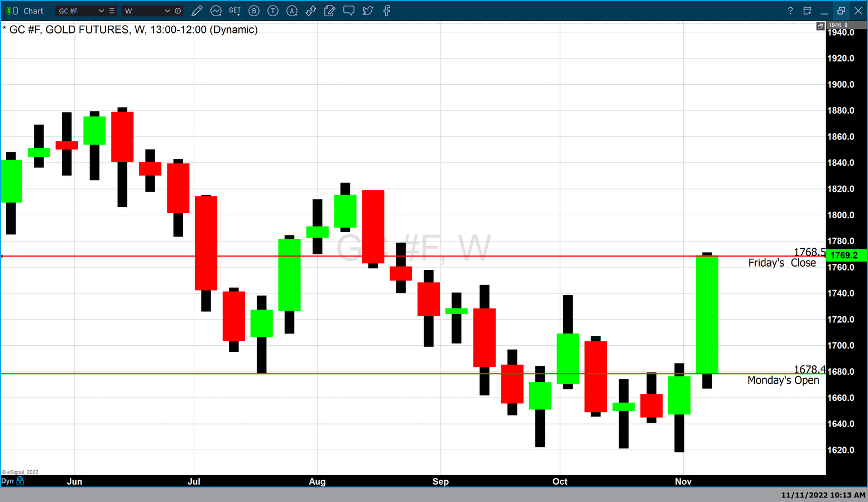The height and width of the screenshot is (502, 868).
Task: Expand the GC #F symbol dropdown
Action: pyautogui.click(x=101, y=11)
